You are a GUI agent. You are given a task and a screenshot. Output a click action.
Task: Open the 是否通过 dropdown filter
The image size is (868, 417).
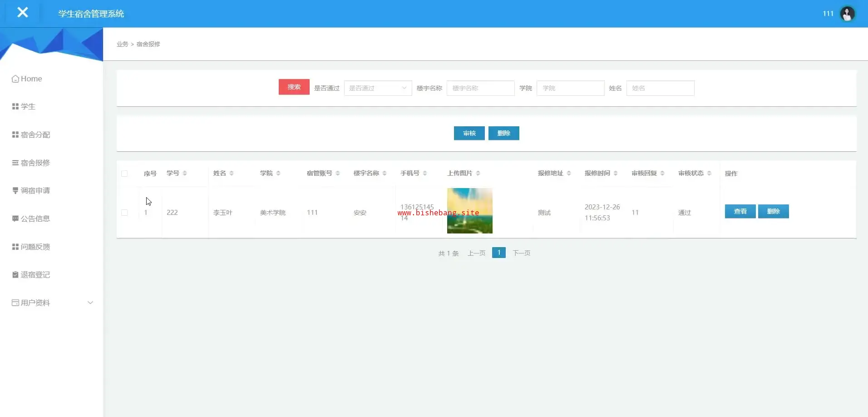pyautogui.click(x=378, y=88)
